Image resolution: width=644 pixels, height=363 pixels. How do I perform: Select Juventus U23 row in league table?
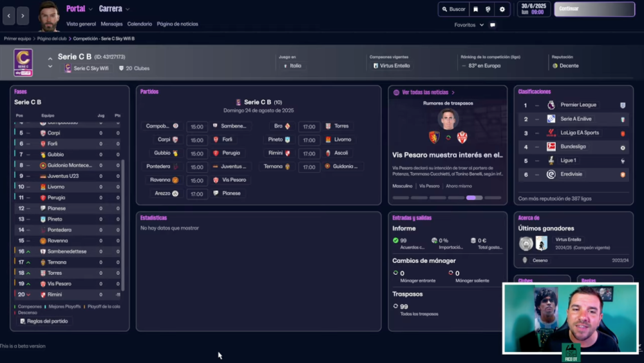(64, 176)
